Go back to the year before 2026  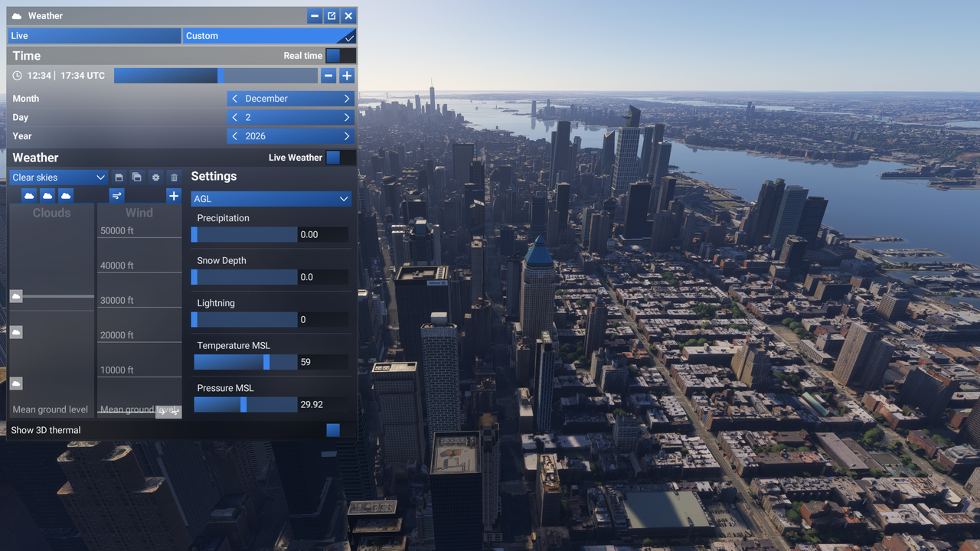tap(235, 136)
